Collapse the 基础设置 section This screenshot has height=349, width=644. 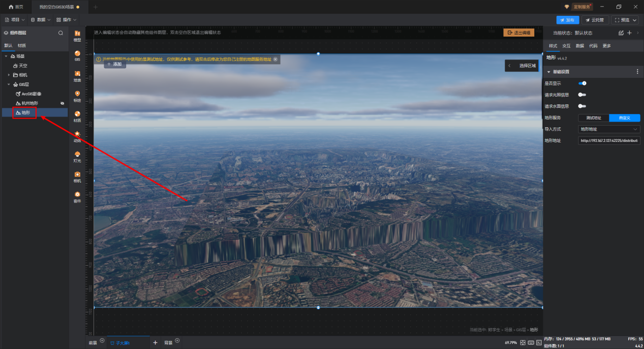tap(549, 72)
